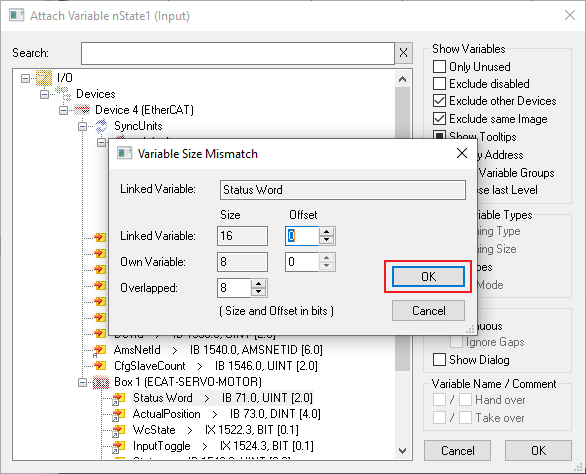Click the Device 4 (EtherCAT) icon
Screen dimensions: 586x474
coord(82,110)
